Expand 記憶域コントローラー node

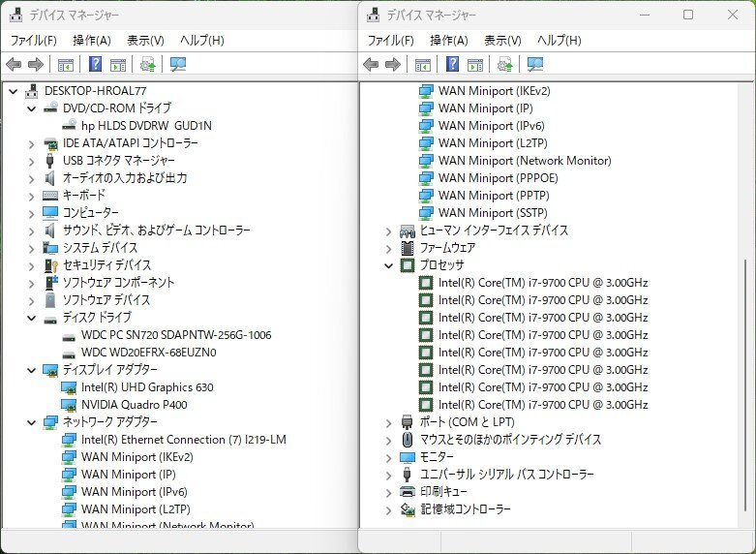point(388,509)
